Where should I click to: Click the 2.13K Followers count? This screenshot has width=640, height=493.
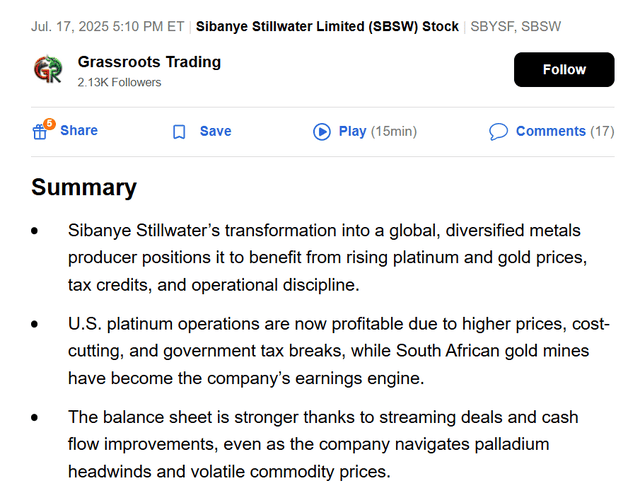pyautogui.click(x=119, y=82)
